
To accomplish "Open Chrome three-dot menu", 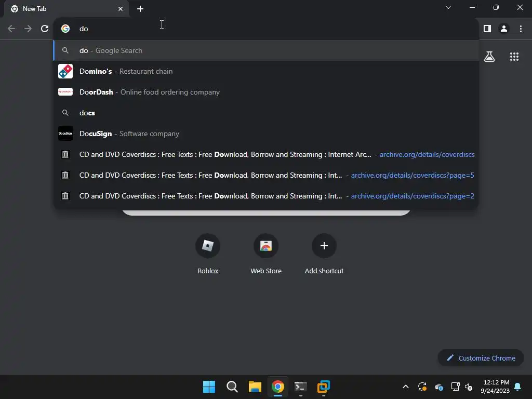I will pos(521,29).
